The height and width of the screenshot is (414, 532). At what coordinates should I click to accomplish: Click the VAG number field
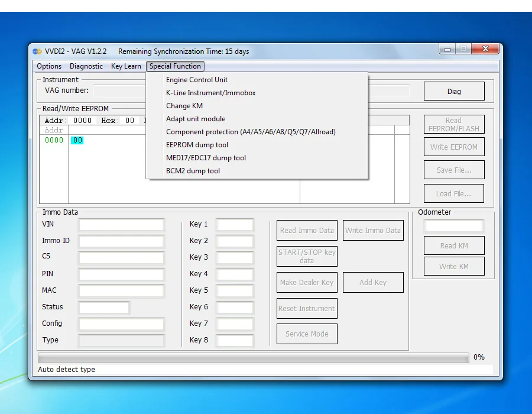click(x=119, y=91)
